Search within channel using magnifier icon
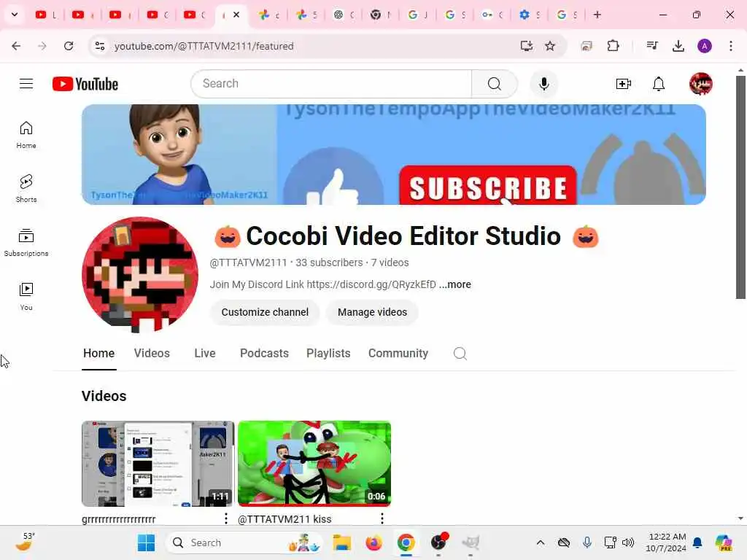This screenshot has width=747, height=560. click(460, 354)
